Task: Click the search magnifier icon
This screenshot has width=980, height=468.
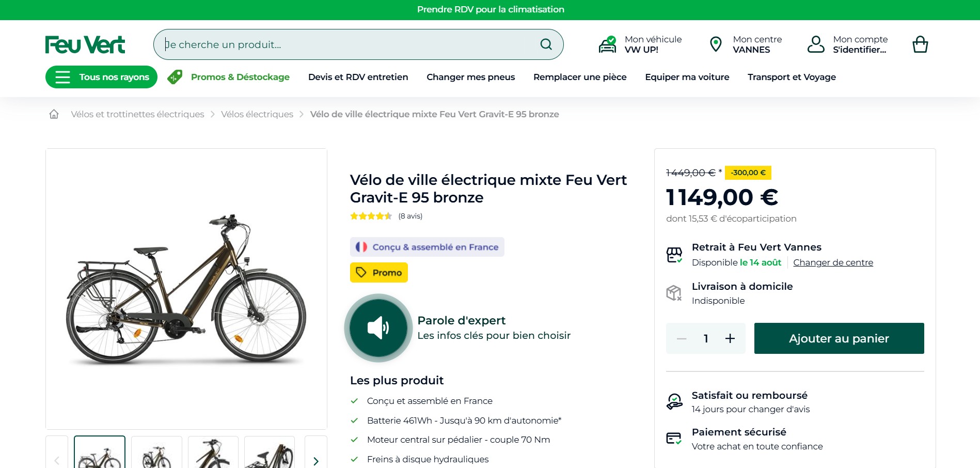Action: coord(546,44)
